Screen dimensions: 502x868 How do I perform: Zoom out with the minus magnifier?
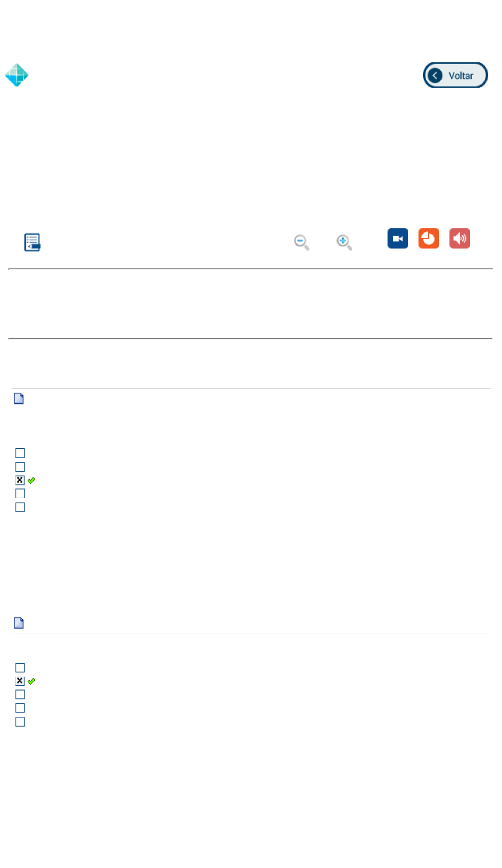coord(301,242)
